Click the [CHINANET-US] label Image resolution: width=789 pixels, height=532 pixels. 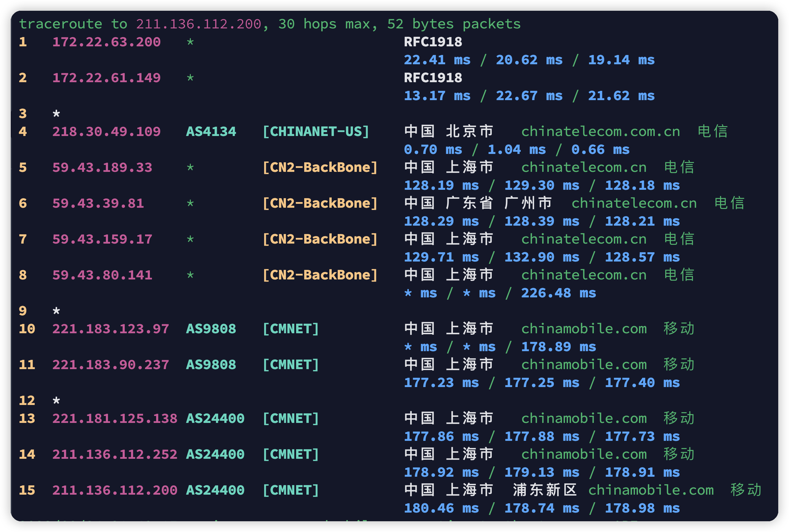pos(316,132)
